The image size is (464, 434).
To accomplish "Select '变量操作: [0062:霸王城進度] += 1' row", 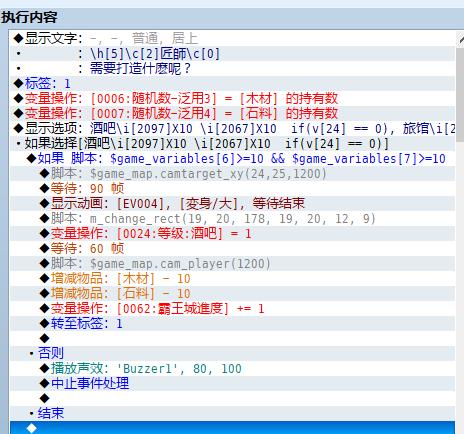I will (x=232, y=308).
